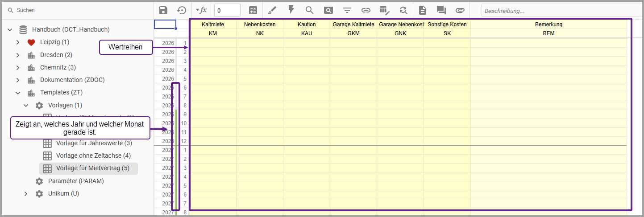Click the calculator icon in toolbar
The height and width of the screenshot is (217, 644).
(x=253, y=10)
